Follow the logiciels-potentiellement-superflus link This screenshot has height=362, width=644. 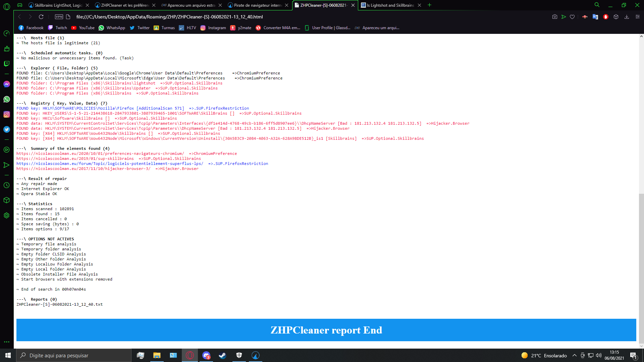click(x=110, y=164)
